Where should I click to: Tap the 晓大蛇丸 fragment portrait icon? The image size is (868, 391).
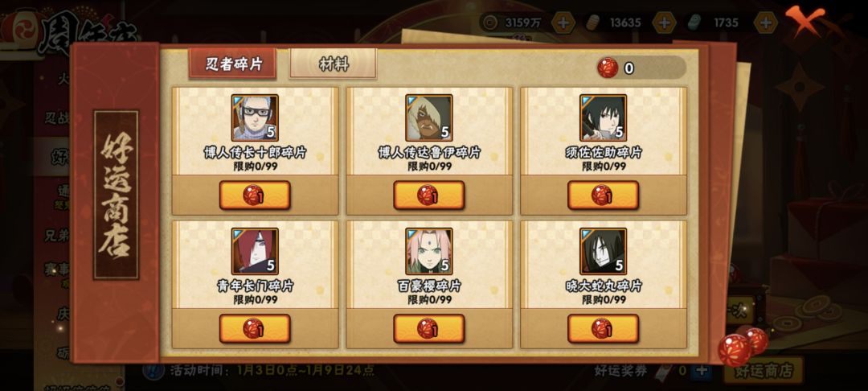pyautogui.click(x=603, y=251)
